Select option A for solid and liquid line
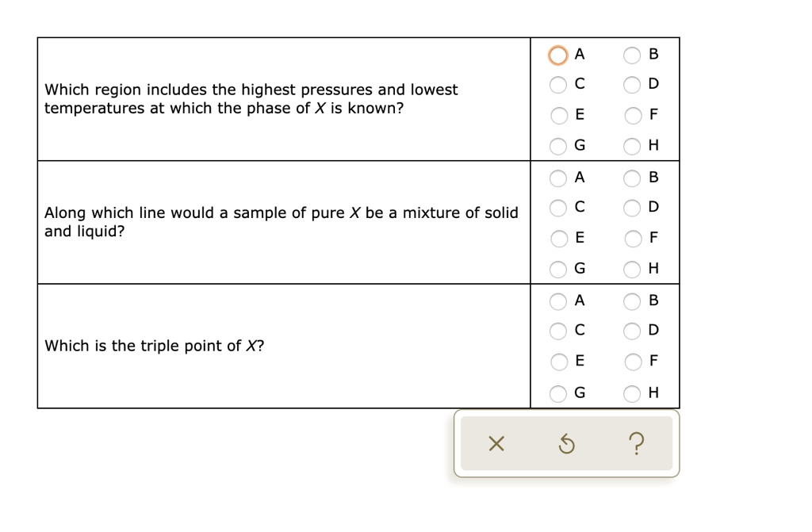 click(x=558, y=178)
